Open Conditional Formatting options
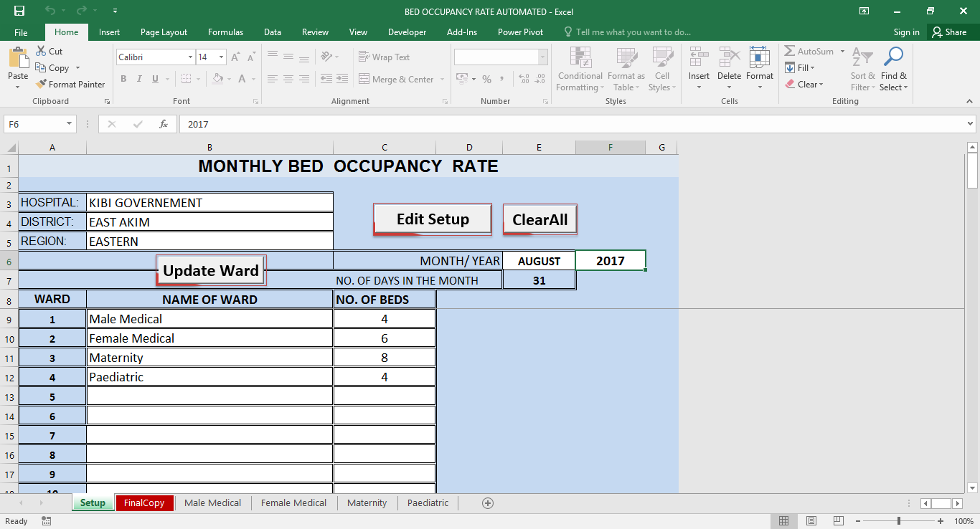 pos(579,68)
